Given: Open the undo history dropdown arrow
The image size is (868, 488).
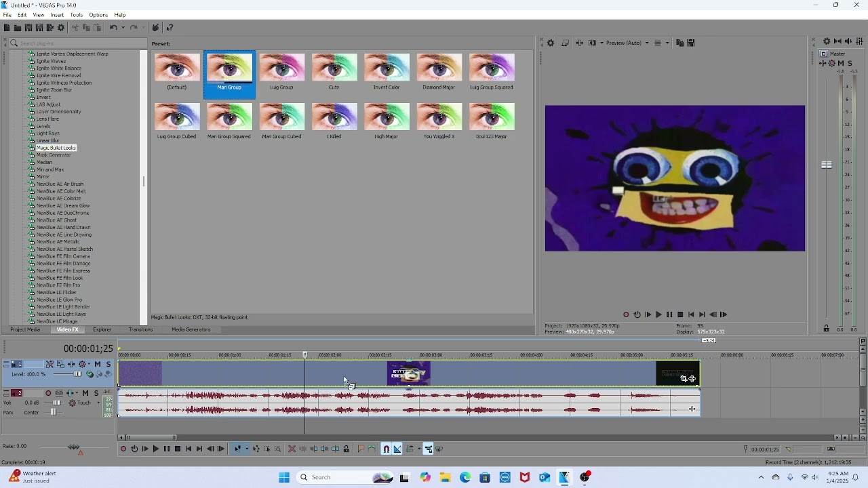Looking at the screenshot, I should (x=123, y=28).
